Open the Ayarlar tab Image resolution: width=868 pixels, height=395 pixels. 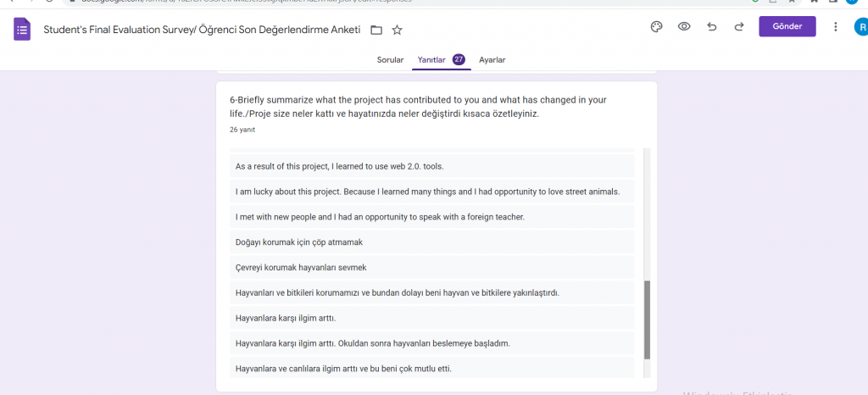[492, 60]
